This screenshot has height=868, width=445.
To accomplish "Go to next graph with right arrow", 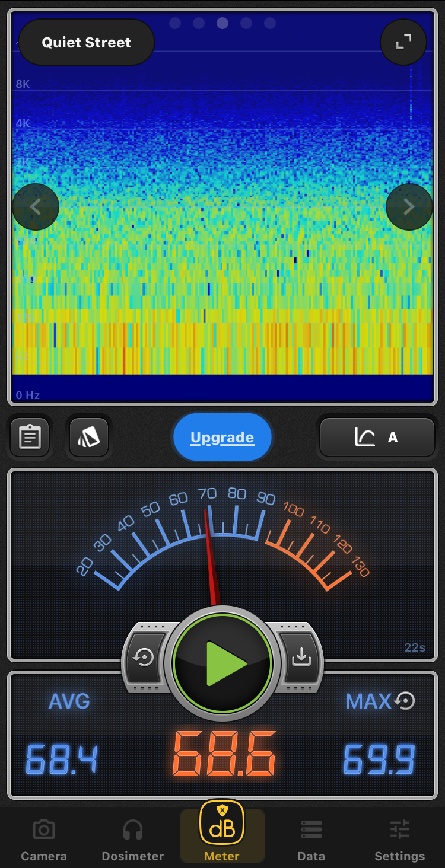I will [x=409, y=207].
